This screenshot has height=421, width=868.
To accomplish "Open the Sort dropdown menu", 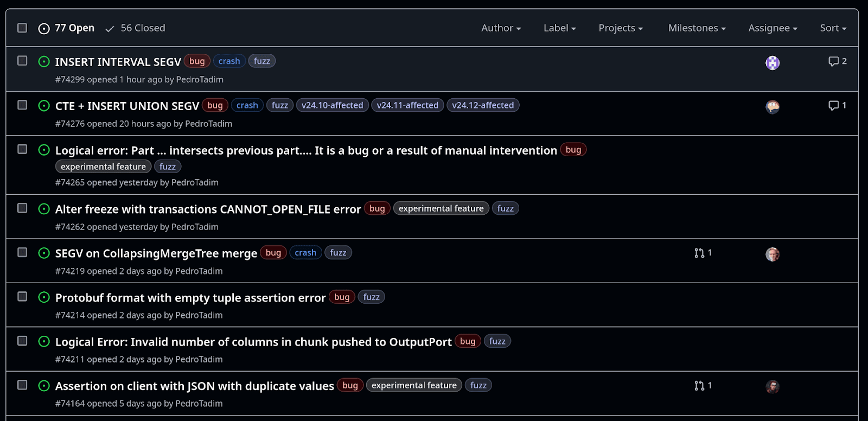I will tap(833, 28).
